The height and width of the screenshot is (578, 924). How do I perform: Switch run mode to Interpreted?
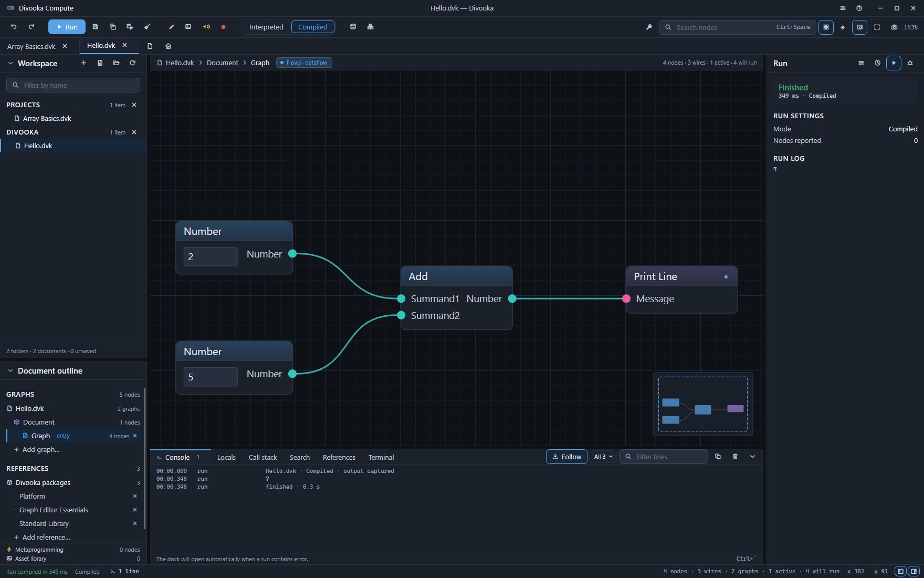point(266,27)
